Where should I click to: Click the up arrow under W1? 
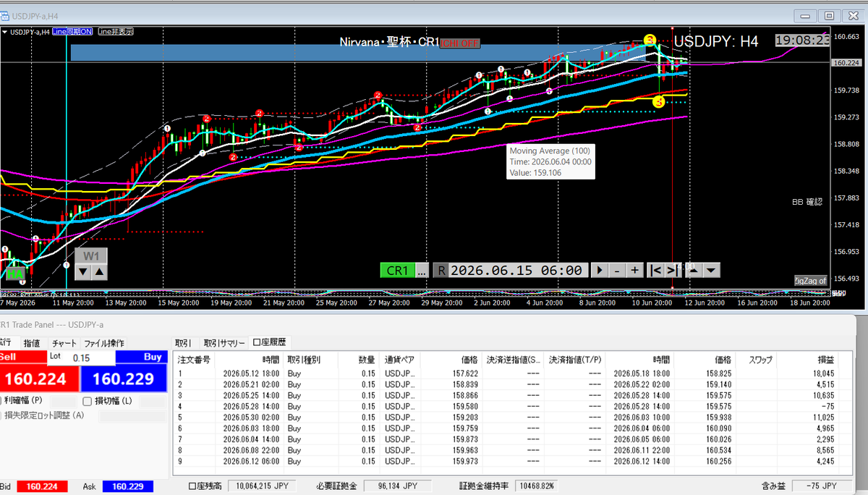[100, 271]
